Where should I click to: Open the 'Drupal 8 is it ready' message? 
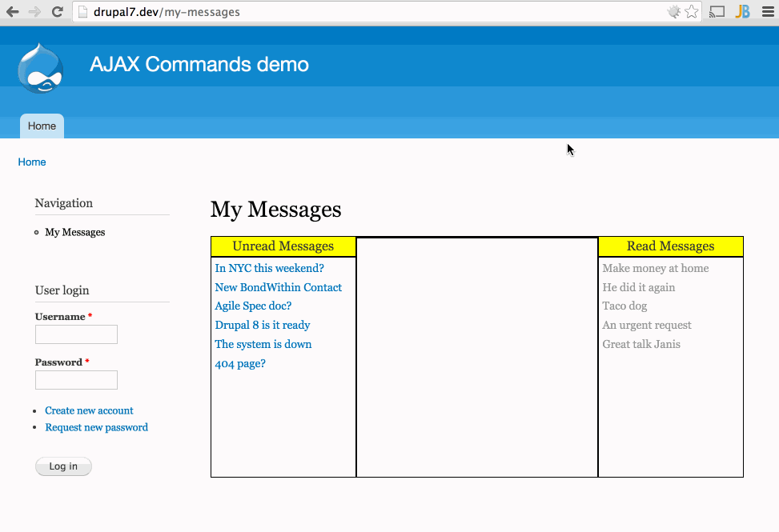click(263, 325)
